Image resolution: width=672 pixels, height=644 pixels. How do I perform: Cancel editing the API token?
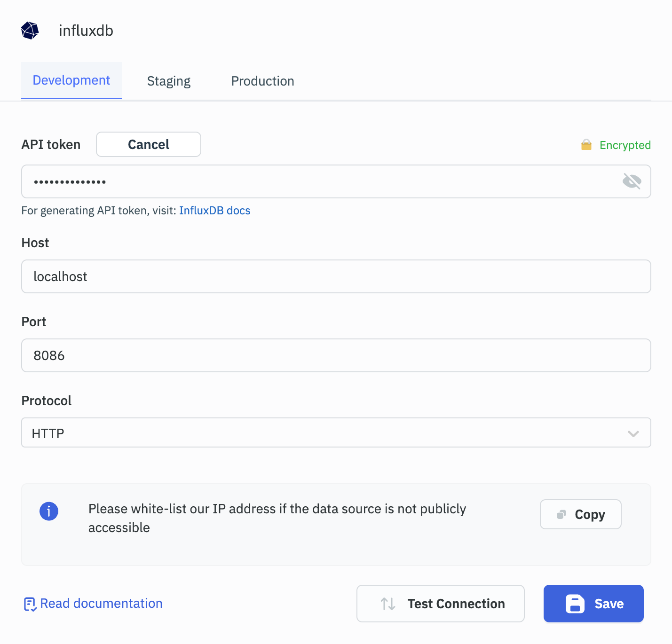pos(149,144)
